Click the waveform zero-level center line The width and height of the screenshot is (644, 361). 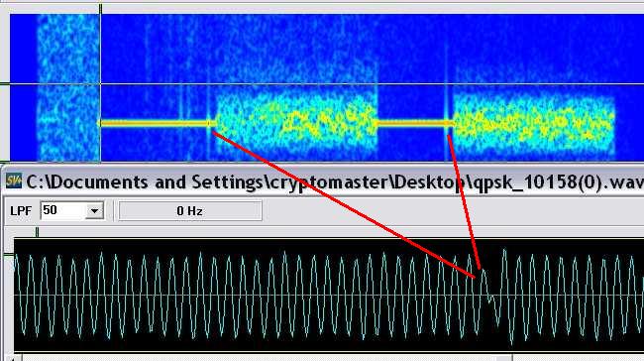(329, 296)
